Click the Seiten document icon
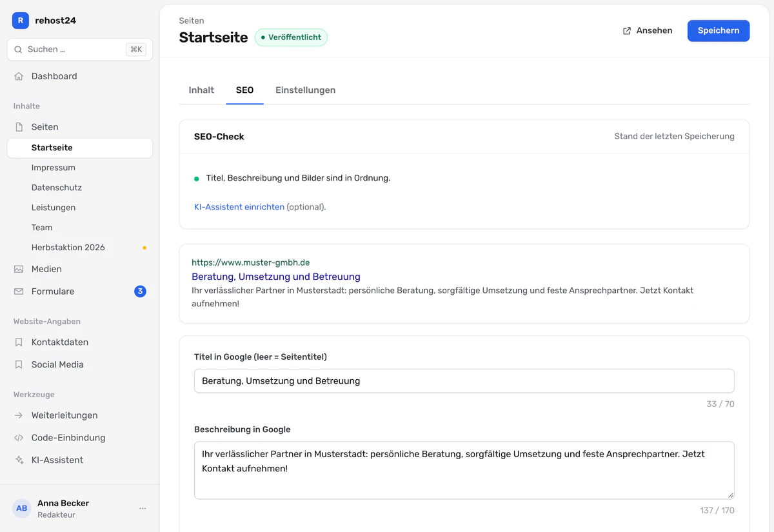774x532 pixels. (x=19, y=127)
